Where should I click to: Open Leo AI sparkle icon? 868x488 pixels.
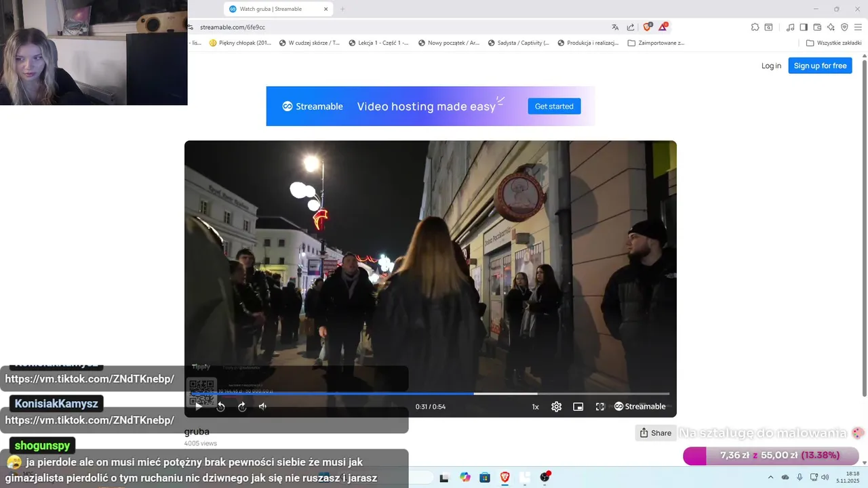click(831, 27)
